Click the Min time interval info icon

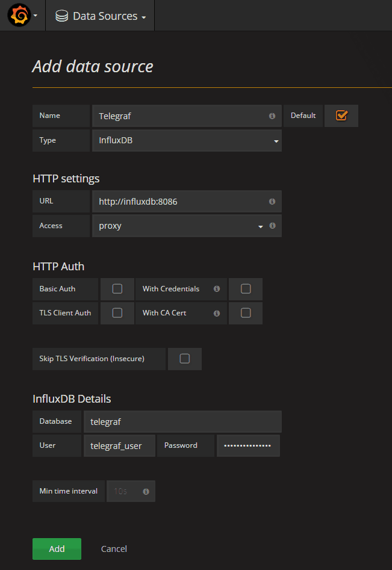point(146,492)
